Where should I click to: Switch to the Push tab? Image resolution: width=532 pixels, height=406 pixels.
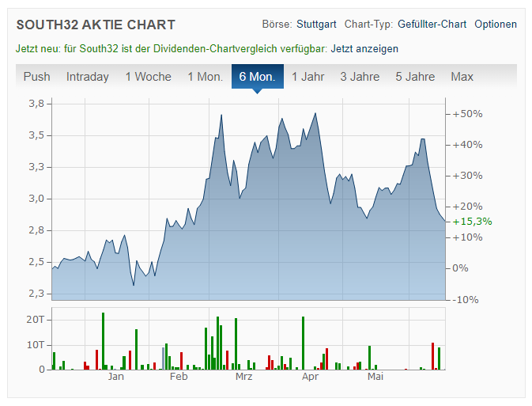coord(36,77)
